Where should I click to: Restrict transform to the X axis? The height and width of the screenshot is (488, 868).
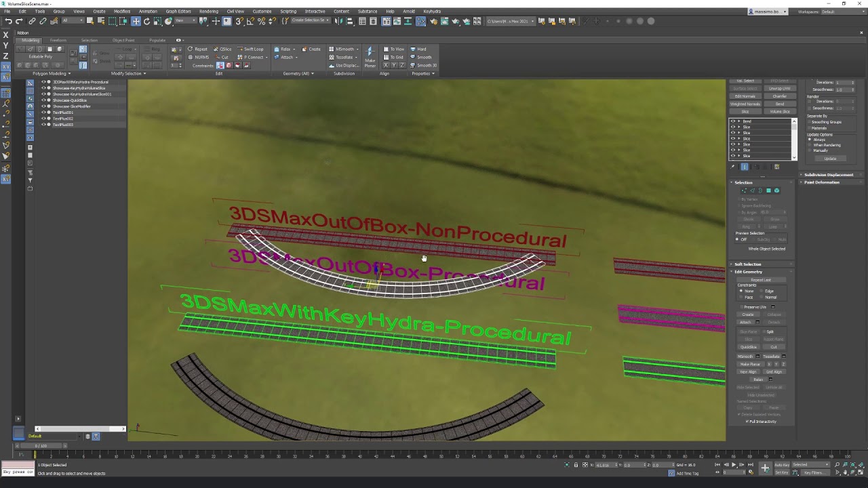6,34
